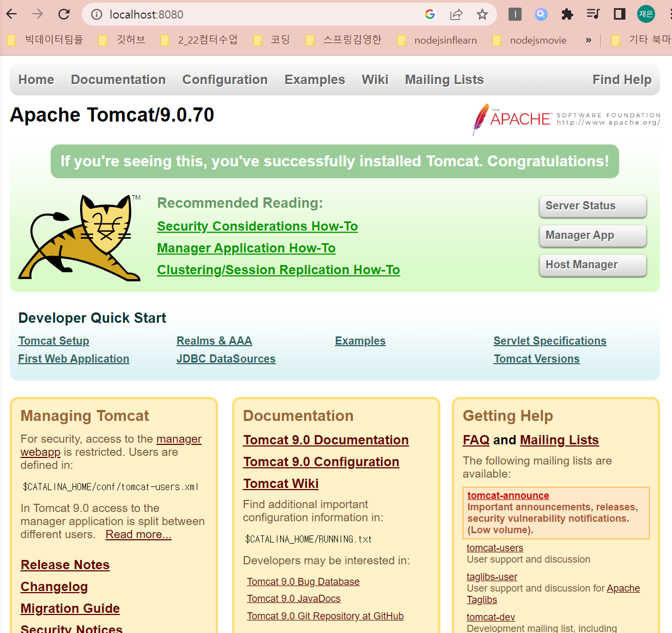Toggle the browser side panel icon
Screen dimensions: 672x633
pyautogui.click(x=620, y=14)
